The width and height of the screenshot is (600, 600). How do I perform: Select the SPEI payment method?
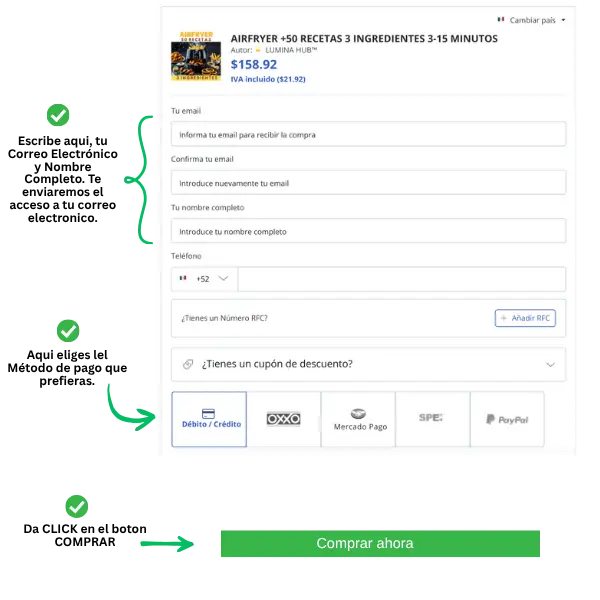coord(433,419)
